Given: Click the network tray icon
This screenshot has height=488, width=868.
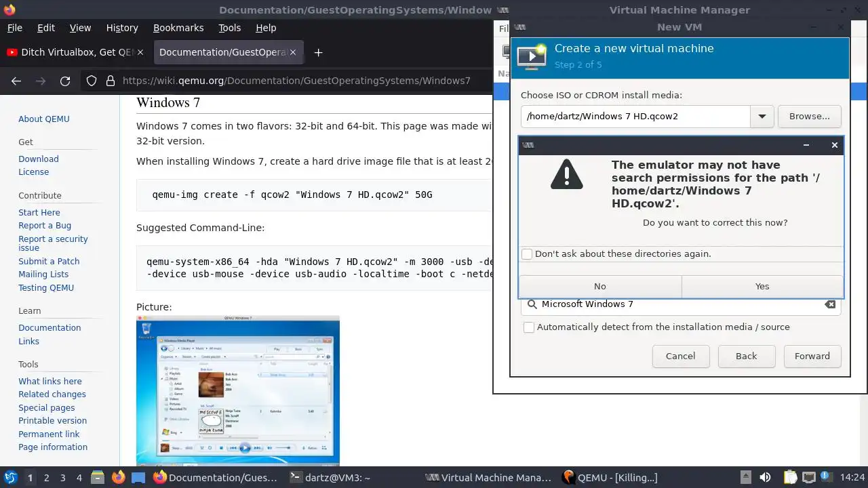Looking at the screenshot, I should (x=808, y=477).
